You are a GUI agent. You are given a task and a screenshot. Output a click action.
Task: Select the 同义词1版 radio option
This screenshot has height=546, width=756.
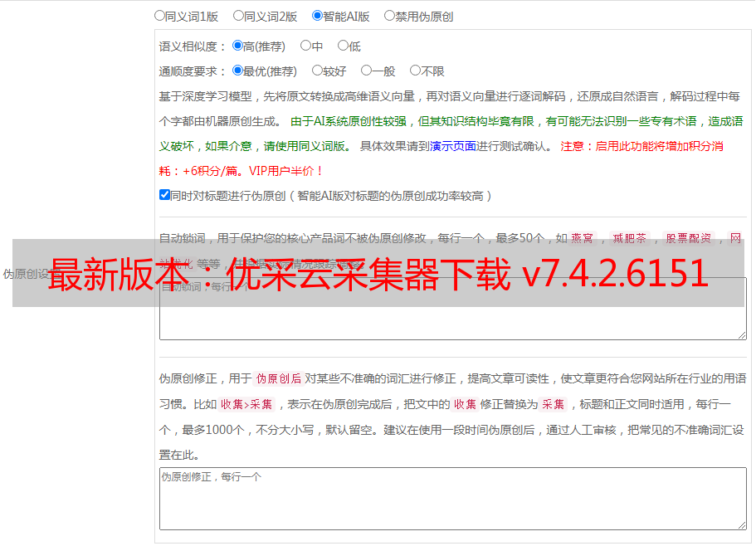[159, 16]
